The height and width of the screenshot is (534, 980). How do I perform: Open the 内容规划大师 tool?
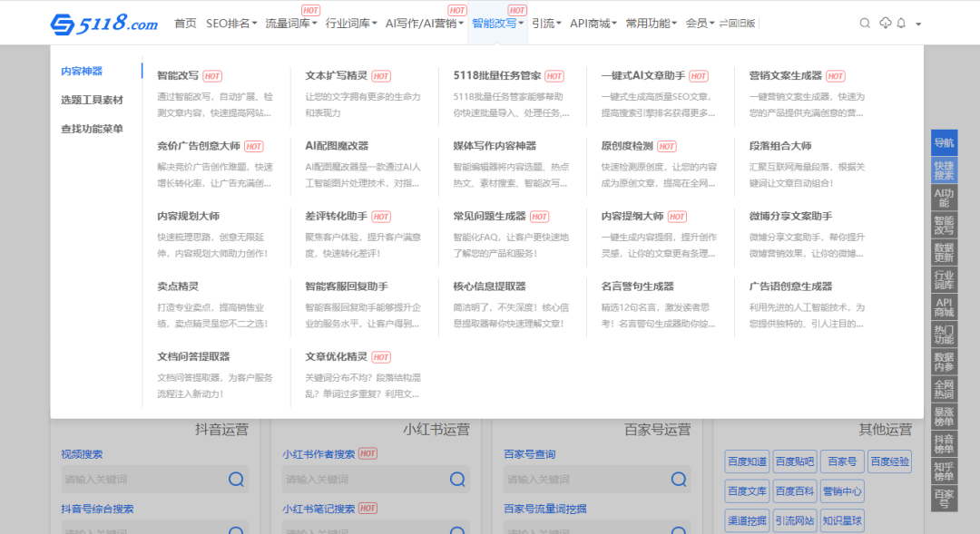(x=188, y=216)
